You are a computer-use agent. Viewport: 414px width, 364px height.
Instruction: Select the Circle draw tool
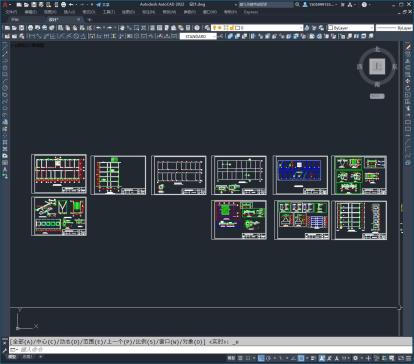coord(5,88)
